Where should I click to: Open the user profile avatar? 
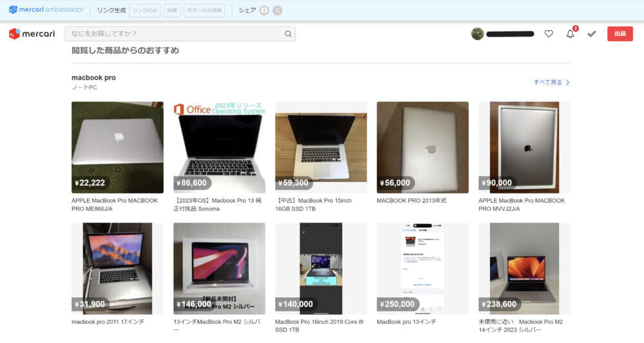[x=477, y=33]
